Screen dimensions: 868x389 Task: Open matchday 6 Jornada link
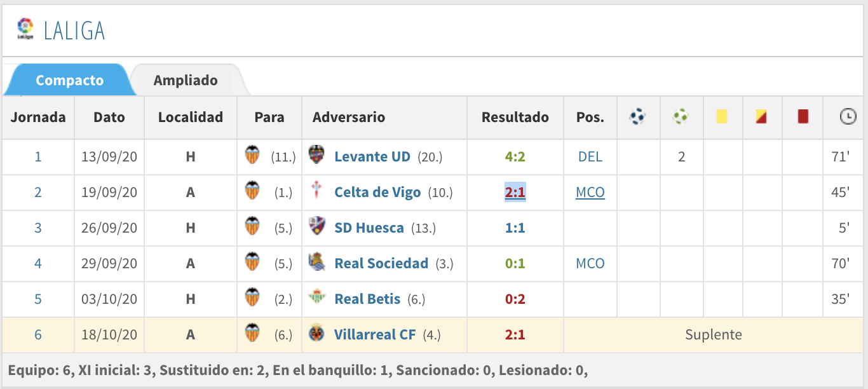(38, 334)
